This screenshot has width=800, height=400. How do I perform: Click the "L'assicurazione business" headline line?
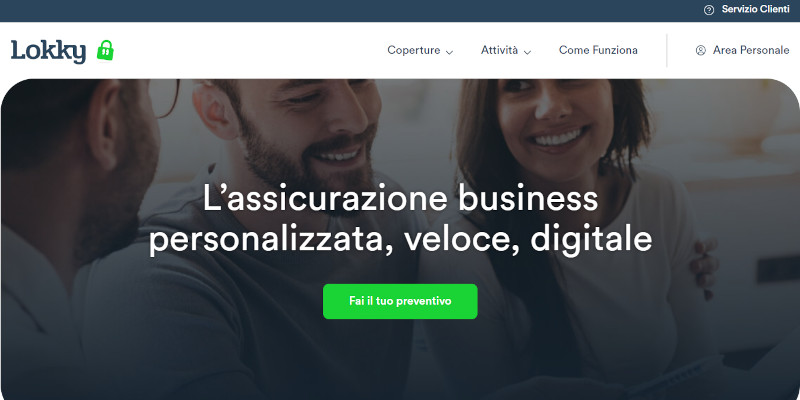tap(400, 198)
